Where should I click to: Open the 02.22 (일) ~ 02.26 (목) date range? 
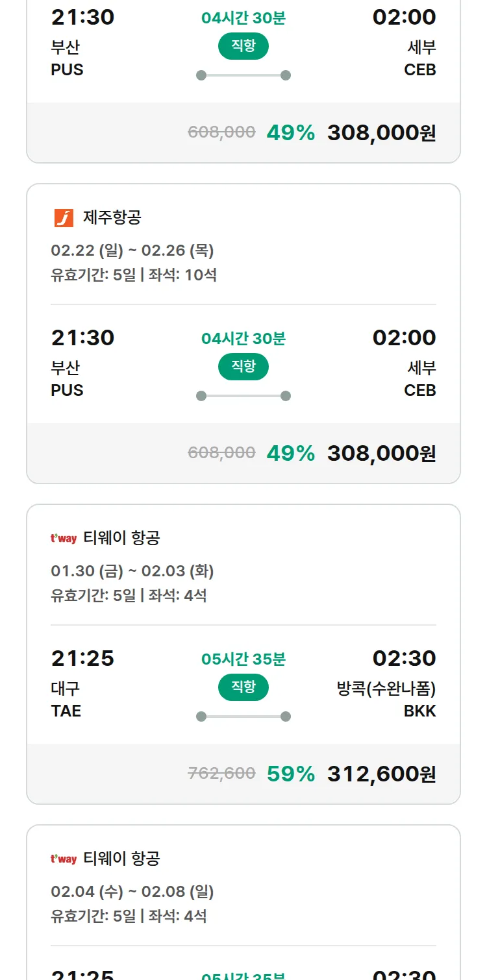click(132, 250)
